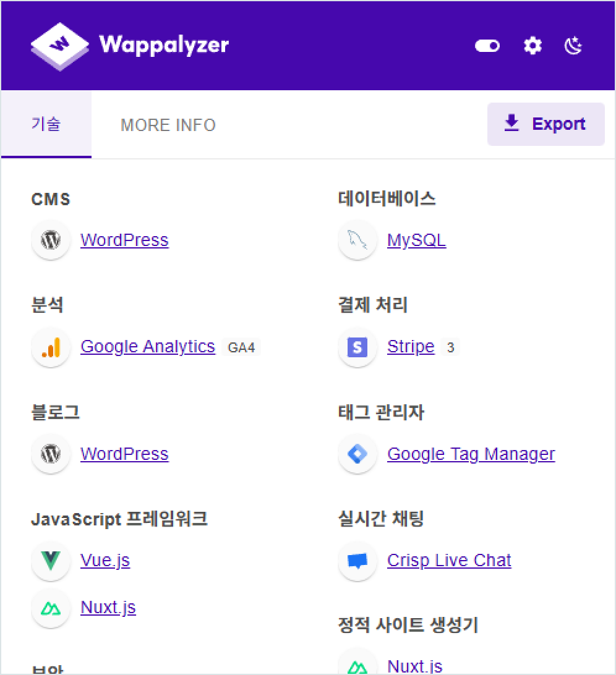Click the Google Tag Manager icon
The height and width of the screenshot is (675, 616).
357,454
